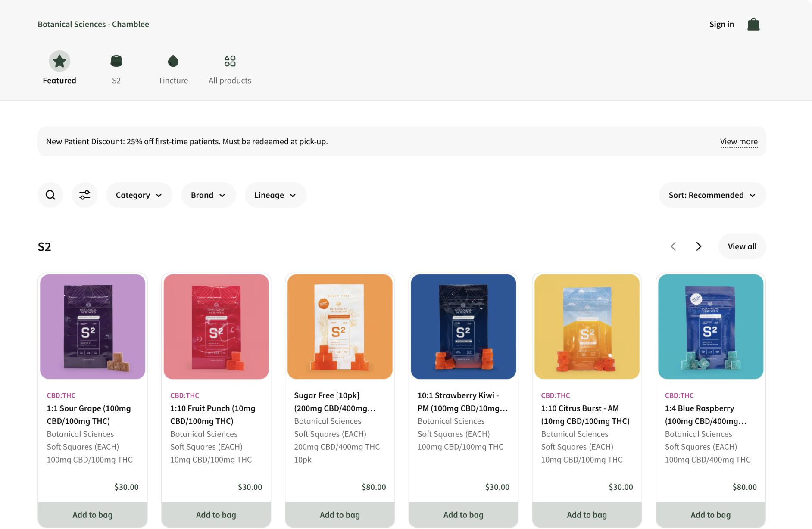Click $80.00 price on Sugar Free
The height and width of the screenshot is (529, 812).
pyautogui.click(x=374, y=487)
